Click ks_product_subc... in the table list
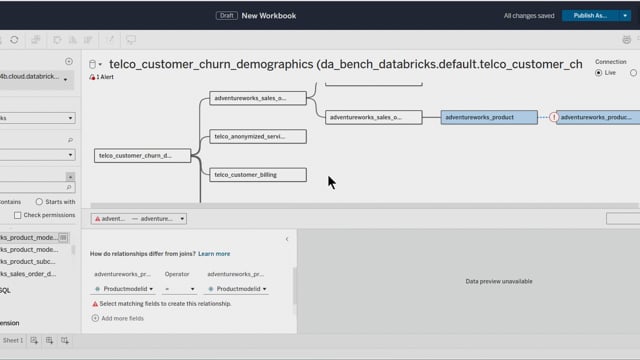Screen dimensions: 640x360 click(28, 262)
